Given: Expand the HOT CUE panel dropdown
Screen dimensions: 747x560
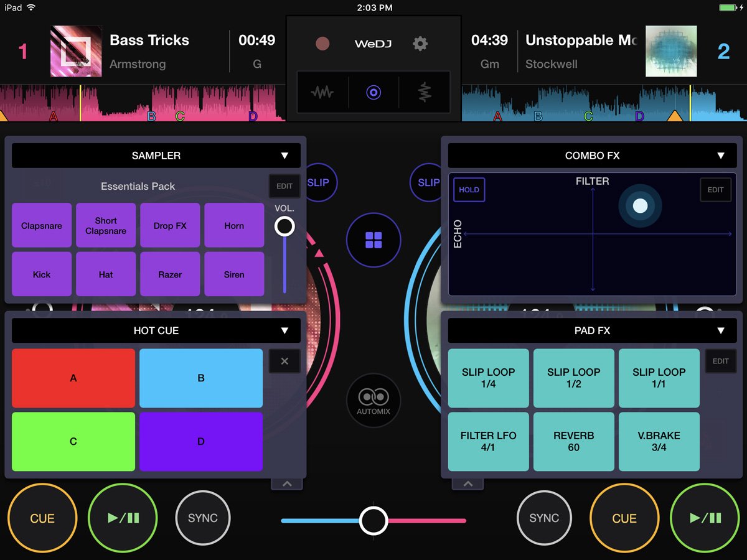Looking at the screenshot, I should pyautogui.click(x=156, y=330).
